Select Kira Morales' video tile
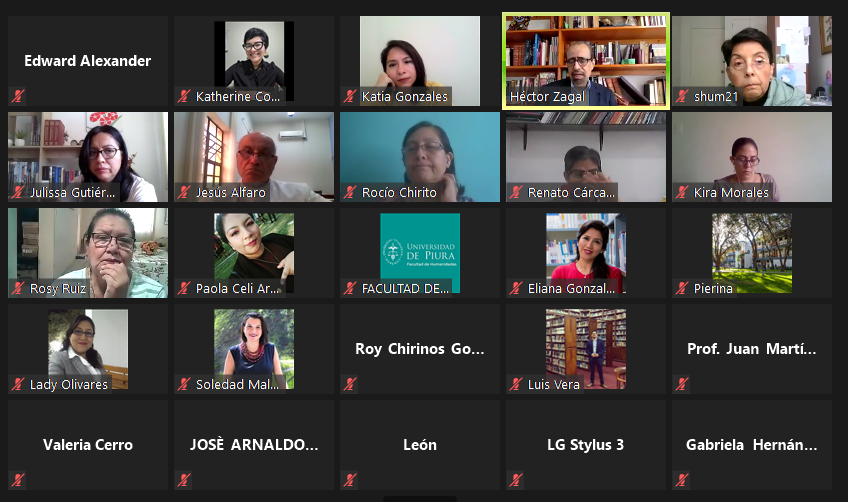848x502 pixels. [x=752, y=157]
